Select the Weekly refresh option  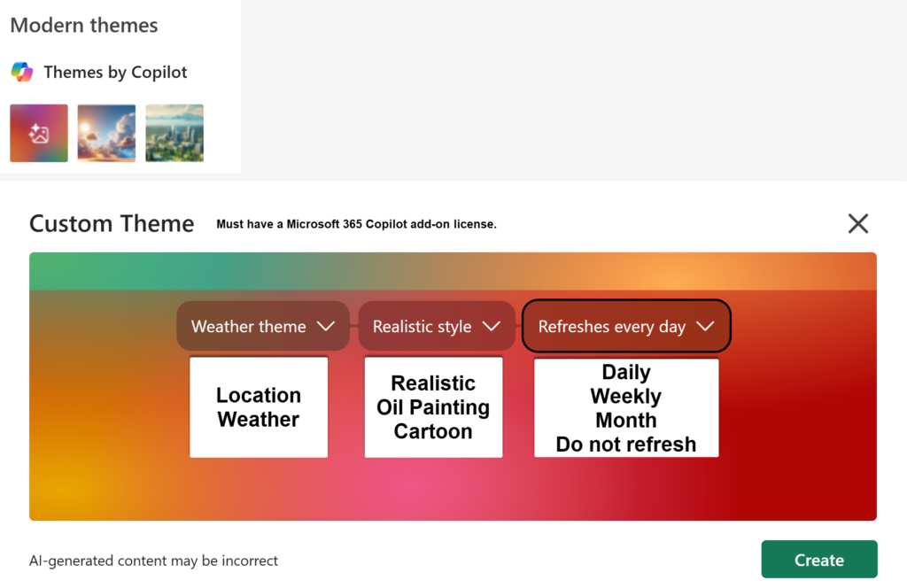626,396
